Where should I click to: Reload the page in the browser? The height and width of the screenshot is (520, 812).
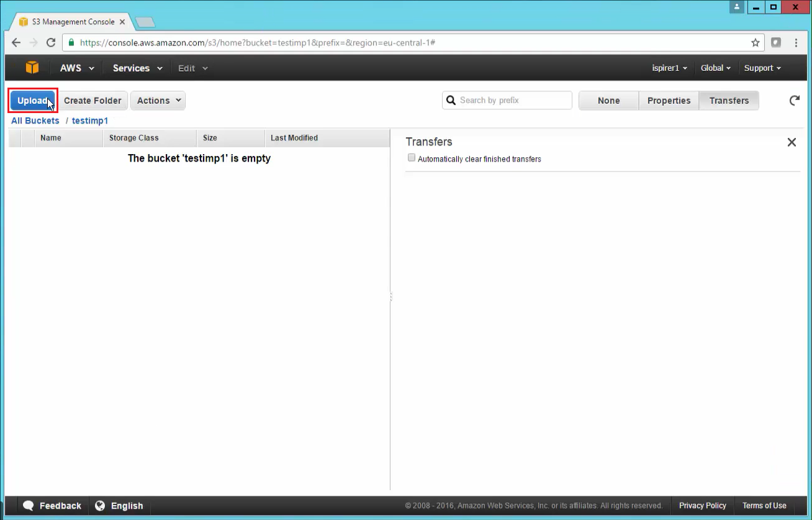(51, 43)
